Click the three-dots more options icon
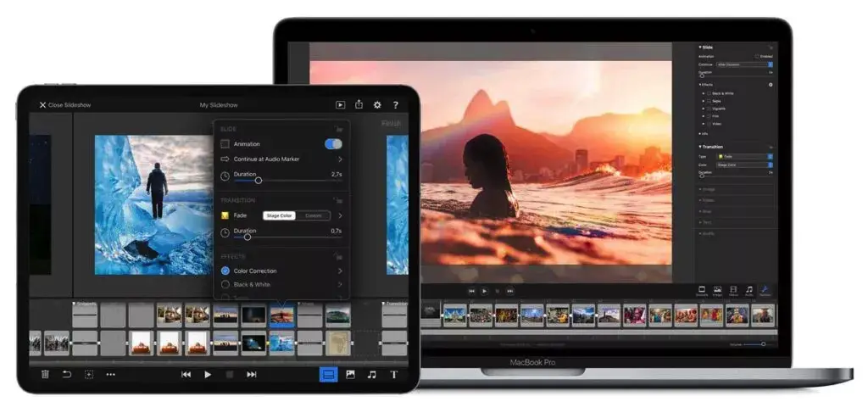Screen dimensions: 868x413 click(110, 374)
